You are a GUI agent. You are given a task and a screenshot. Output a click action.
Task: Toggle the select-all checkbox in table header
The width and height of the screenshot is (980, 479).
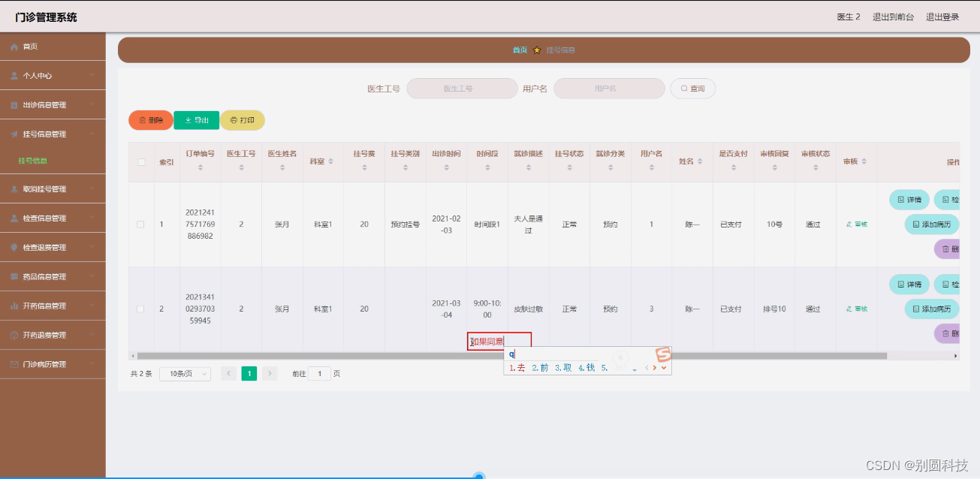tap(140, 161)
